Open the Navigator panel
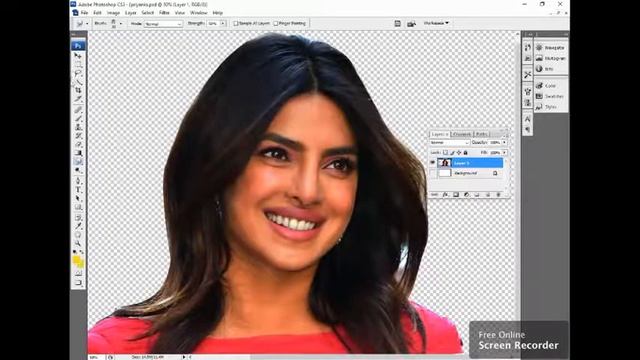640x360 pixels. coord(551,48)
